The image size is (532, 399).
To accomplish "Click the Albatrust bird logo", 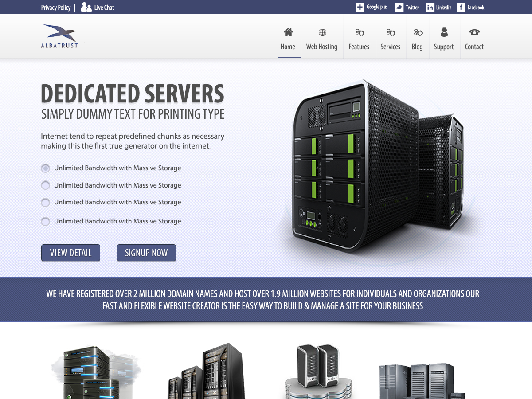I will 59,36.
